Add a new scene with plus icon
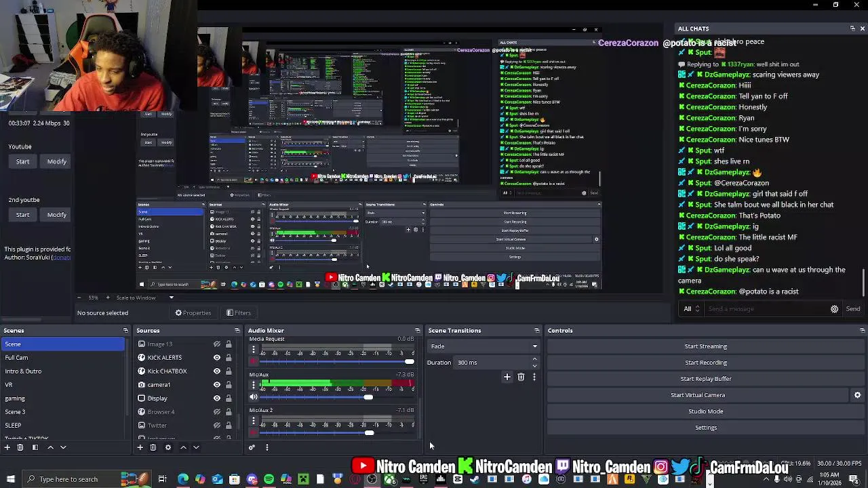This screenshot has width=868, height=488. pyautogui.click(x=7, y=447)
